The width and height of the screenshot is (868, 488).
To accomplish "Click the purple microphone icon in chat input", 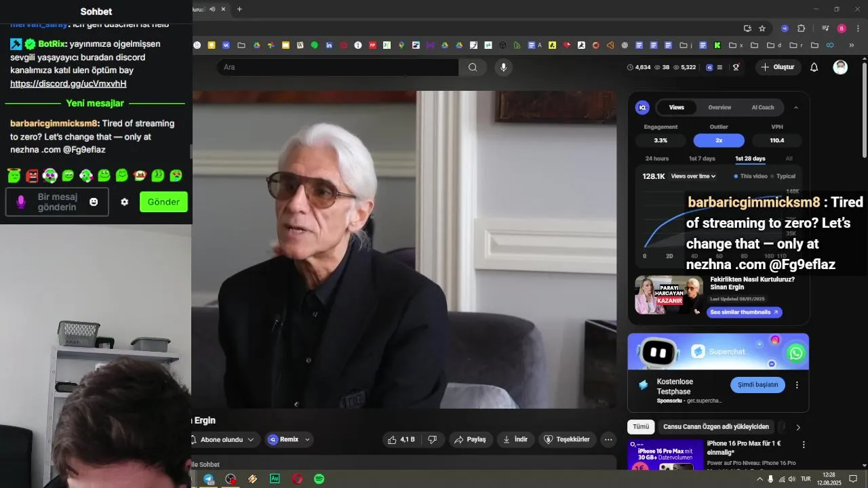I will coord(21,202).
